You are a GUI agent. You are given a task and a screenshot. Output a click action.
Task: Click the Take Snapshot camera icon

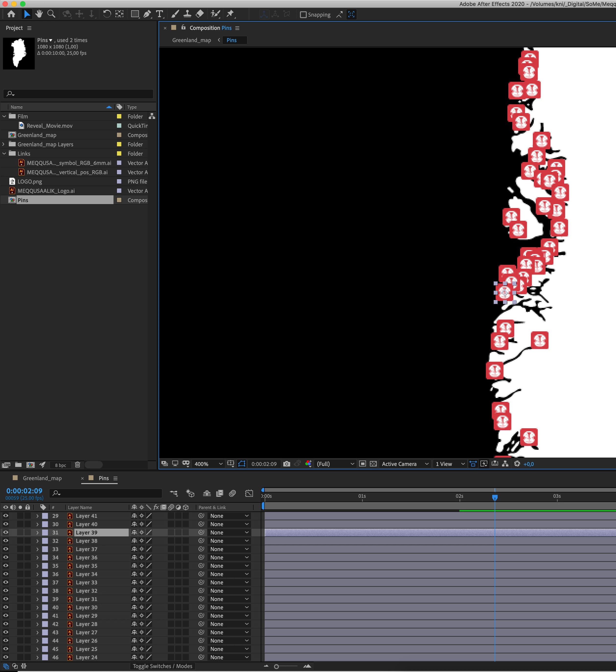click(x=286, y=464)
